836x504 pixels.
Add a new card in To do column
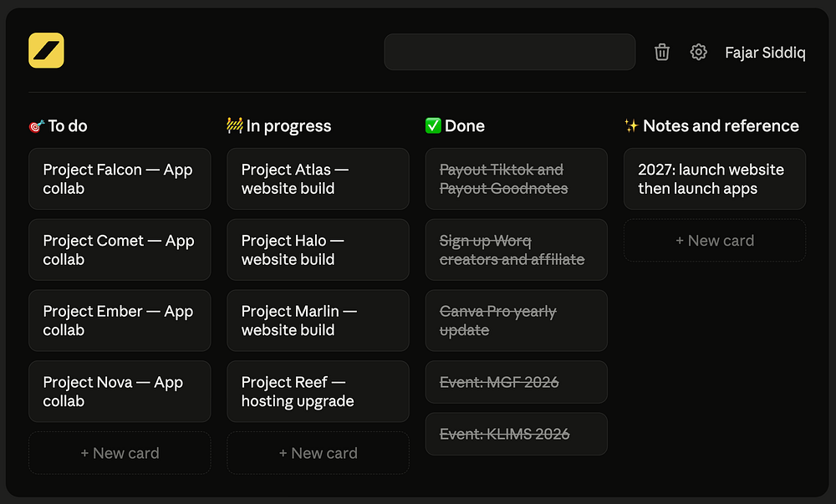(120, 453)
